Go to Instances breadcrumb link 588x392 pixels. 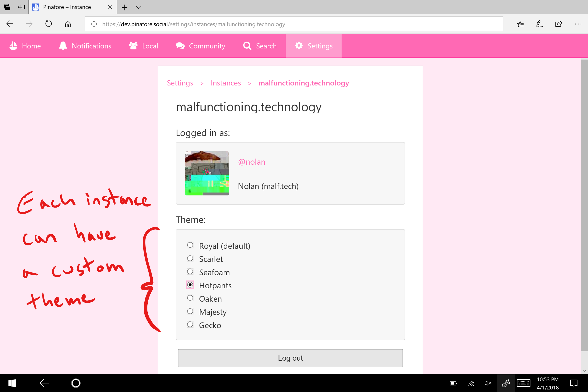225,83
